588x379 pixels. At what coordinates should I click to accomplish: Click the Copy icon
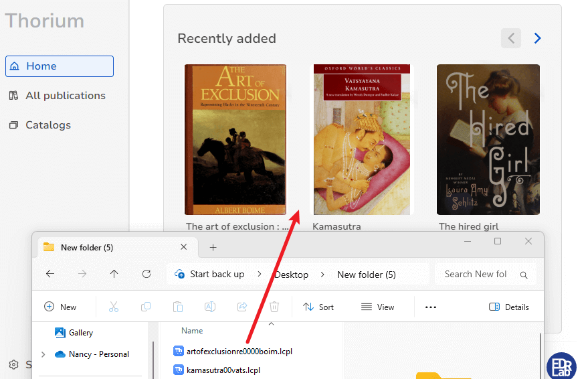[x=146, y=307]
